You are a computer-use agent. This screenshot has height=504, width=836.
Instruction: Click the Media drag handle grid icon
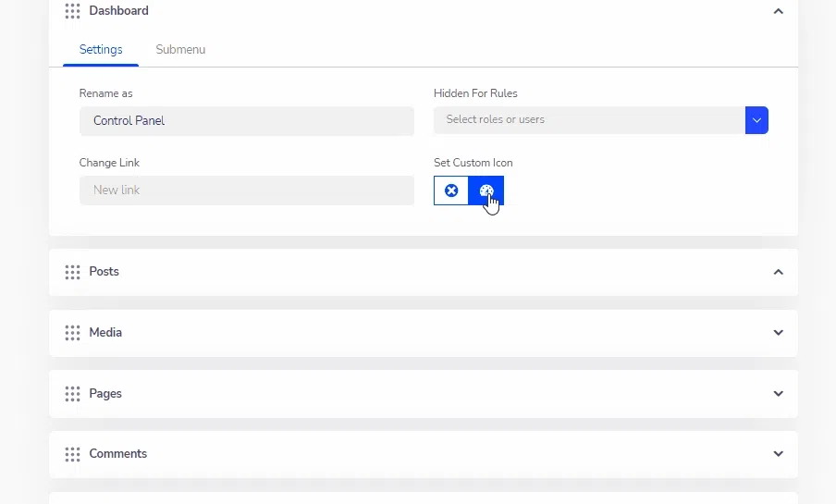pyautogui.click(x=72, y=333)
